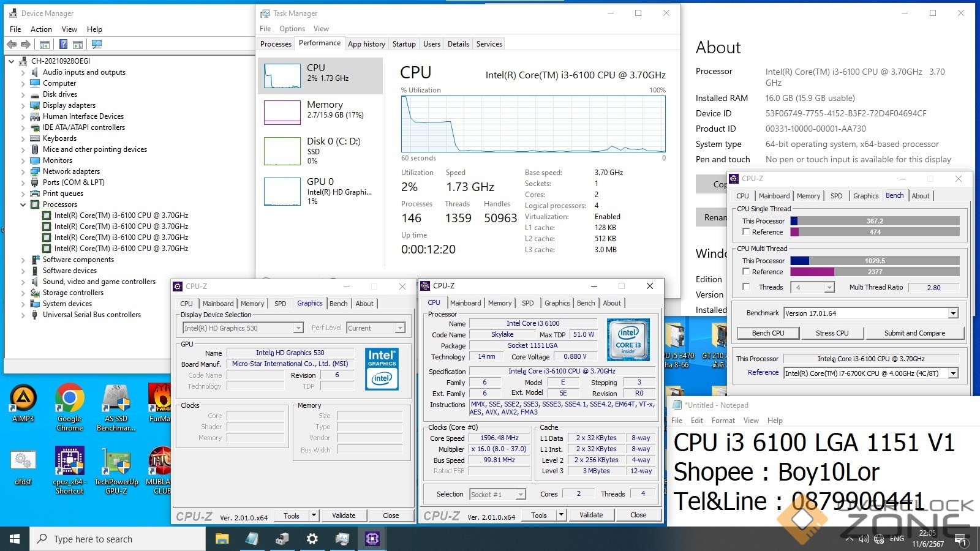Click scan for hardware changes monitor icon
980x551 pixels.
(x=96, y=44)
